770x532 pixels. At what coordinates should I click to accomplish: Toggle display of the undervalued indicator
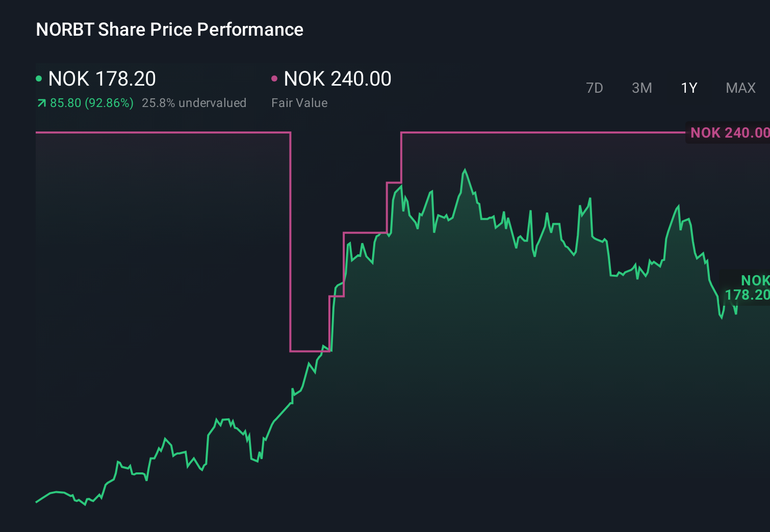pos(194,102)
